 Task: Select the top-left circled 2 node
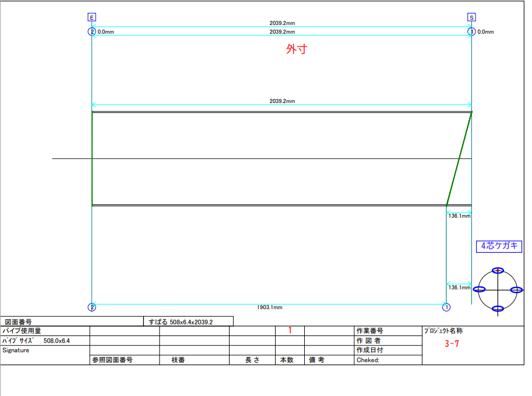[91, 31]
